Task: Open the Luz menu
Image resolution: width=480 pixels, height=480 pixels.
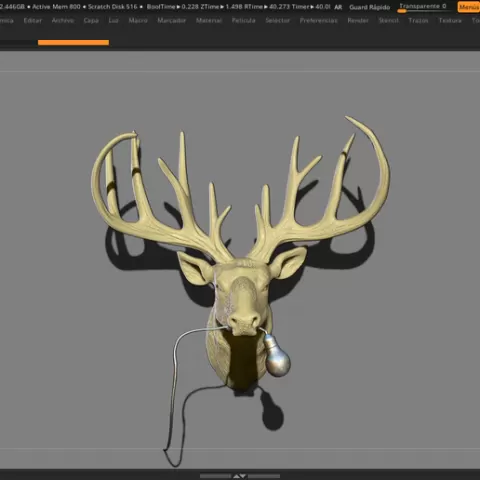Action: [x=113, y=20]
